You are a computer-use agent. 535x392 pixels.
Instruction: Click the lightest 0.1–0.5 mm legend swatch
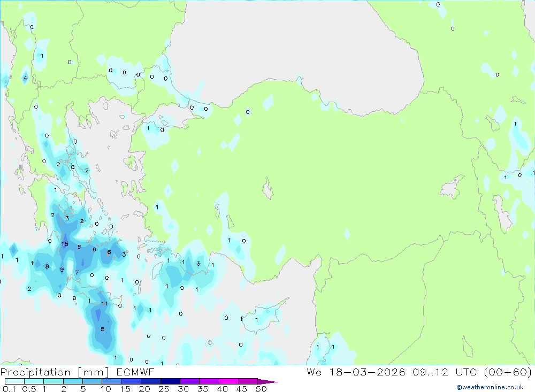[x=14, y=381]
